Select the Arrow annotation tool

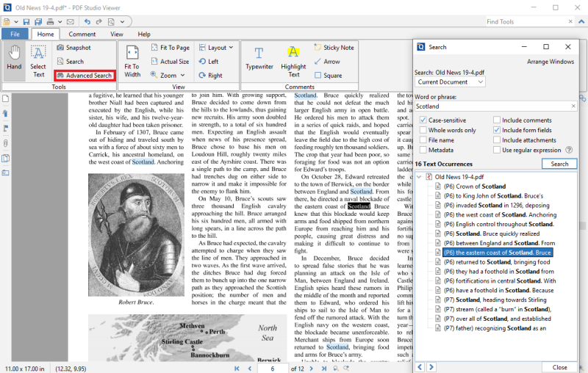point(327,62)
